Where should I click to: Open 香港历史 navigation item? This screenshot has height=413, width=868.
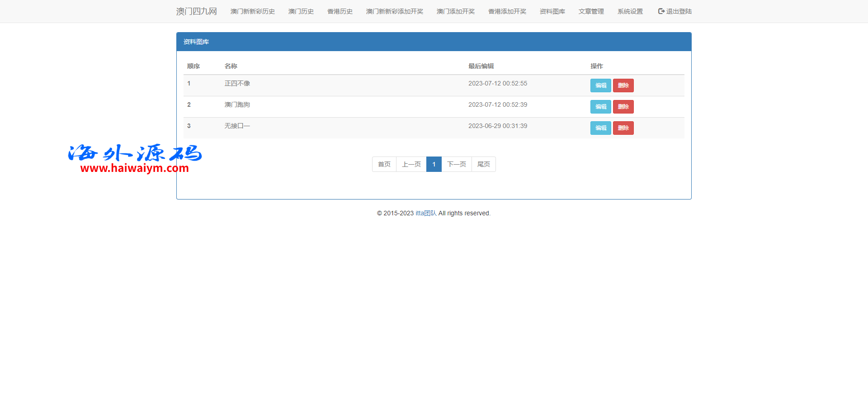click(340, 11)
